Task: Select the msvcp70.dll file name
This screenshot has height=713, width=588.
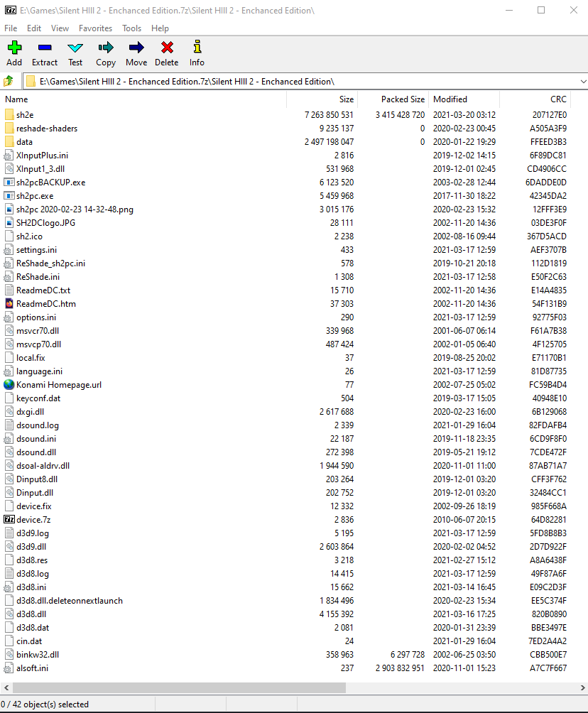Action: 38,344
